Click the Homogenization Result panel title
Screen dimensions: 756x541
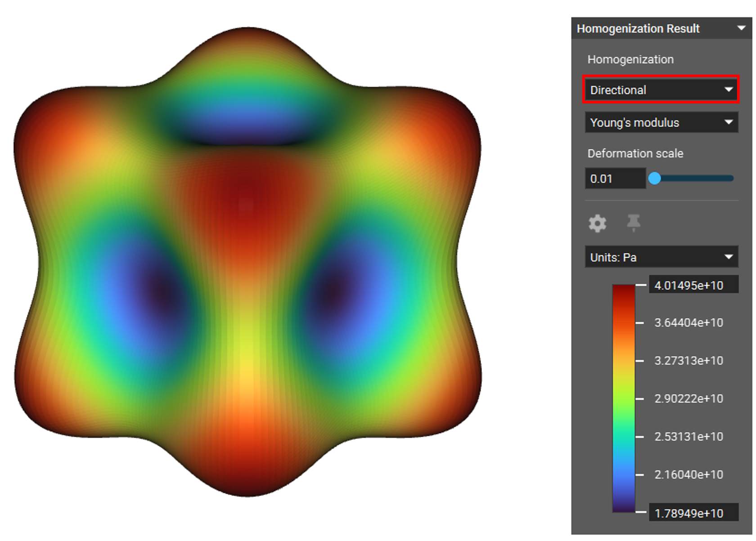pyautogui.click(x=638, y=29)
